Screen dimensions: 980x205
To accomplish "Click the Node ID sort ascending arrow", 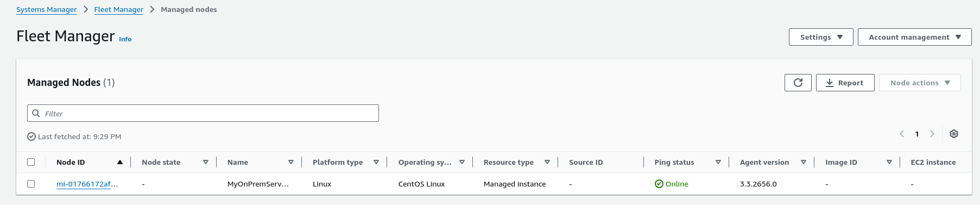I will coord(120,162).
